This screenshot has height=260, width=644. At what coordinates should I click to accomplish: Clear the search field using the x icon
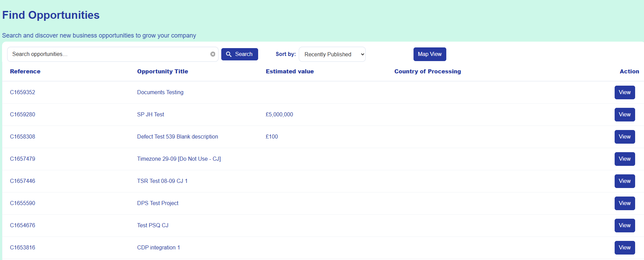(x=213, y=54)
